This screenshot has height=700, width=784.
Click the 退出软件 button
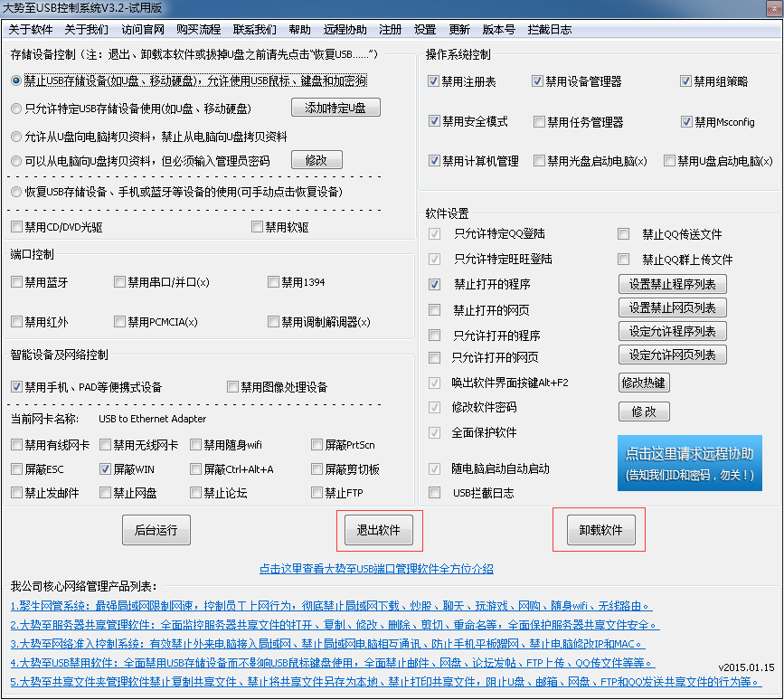coord(378,531)
